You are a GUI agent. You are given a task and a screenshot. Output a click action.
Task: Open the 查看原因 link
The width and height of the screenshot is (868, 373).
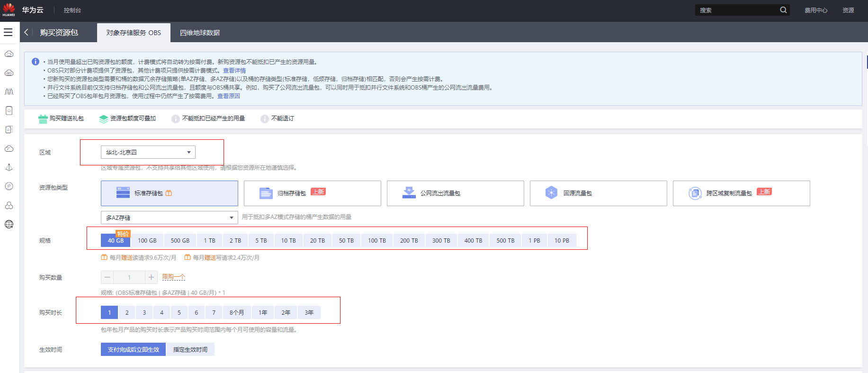tap(229, 96)
